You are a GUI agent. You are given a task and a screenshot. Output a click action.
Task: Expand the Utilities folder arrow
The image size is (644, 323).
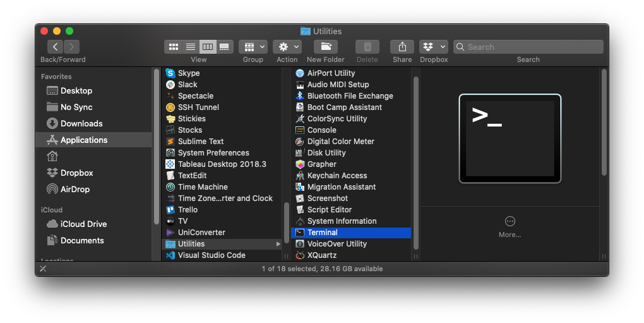(278, 244)
